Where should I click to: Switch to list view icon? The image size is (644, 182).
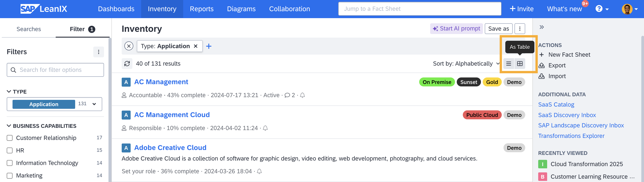point(508,64)
